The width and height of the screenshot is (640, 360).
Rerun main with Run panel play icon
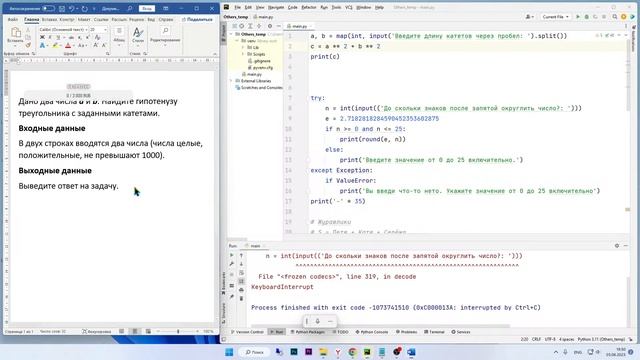pos(232,255)
